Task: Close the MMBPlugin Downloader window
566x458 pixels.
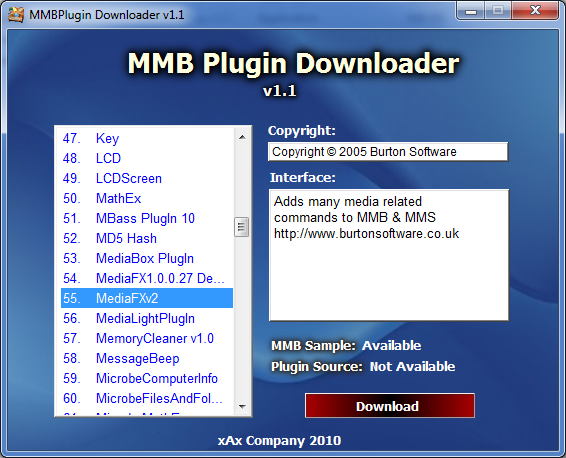Action: coord(535,10)
